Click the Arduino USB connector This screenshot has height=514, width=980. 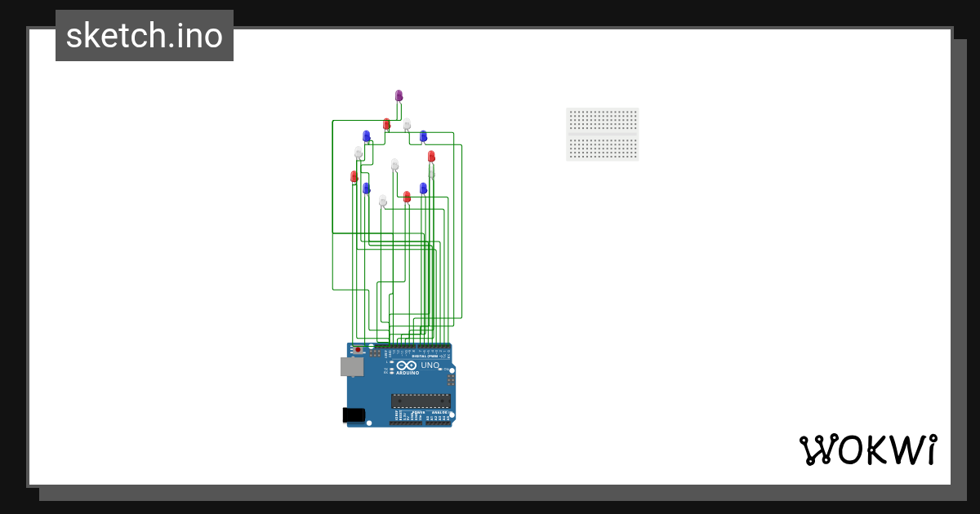[351, 367]
